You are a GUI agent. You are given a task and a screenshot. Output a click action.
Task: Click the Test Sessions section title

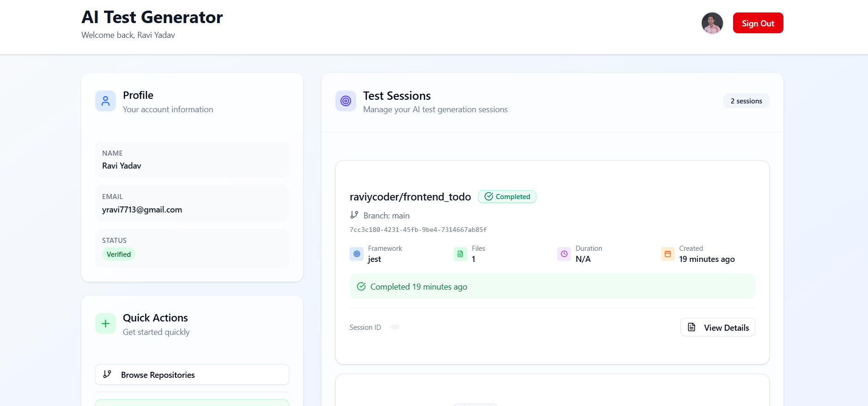[397, 96]
